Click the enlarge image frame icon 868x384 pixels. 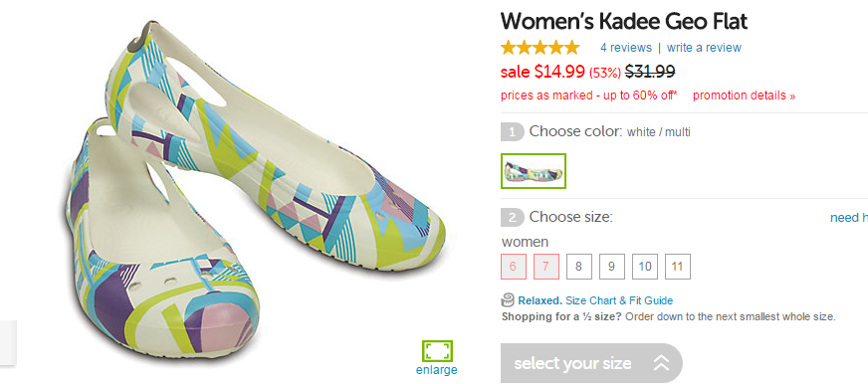[x=437, y=351]
